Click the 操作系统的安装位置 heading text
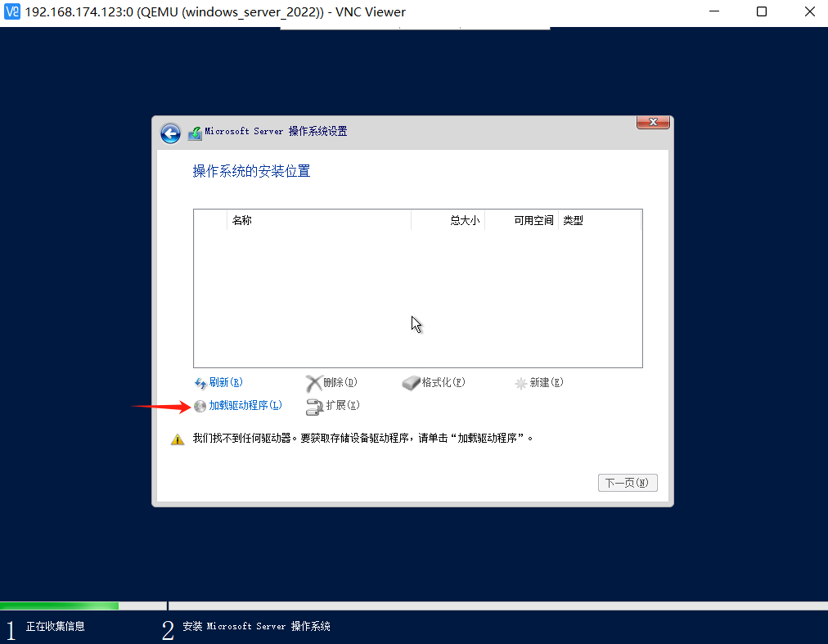Viewport: 828px width, 644px height. [x=251, y=171]
